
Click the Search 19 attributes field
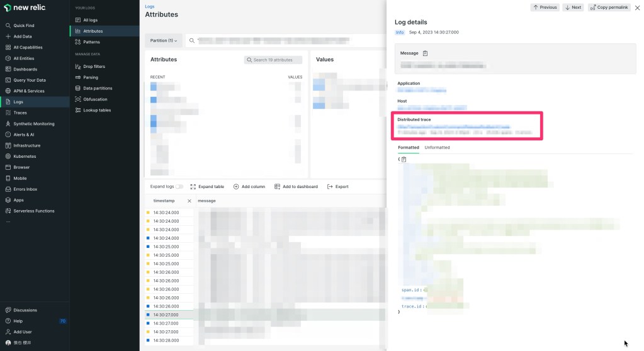click(x=273, y=60)
